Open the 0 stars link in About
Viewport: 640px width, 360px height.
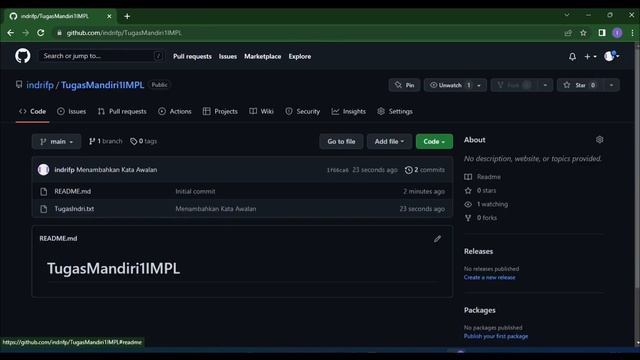(480, 191)
